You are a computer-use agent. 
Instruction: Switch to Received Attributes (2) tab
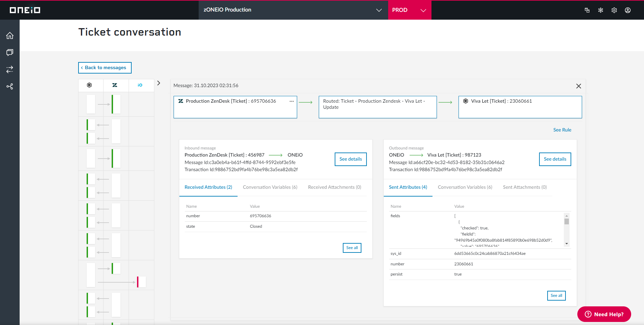tap(208, 187)
